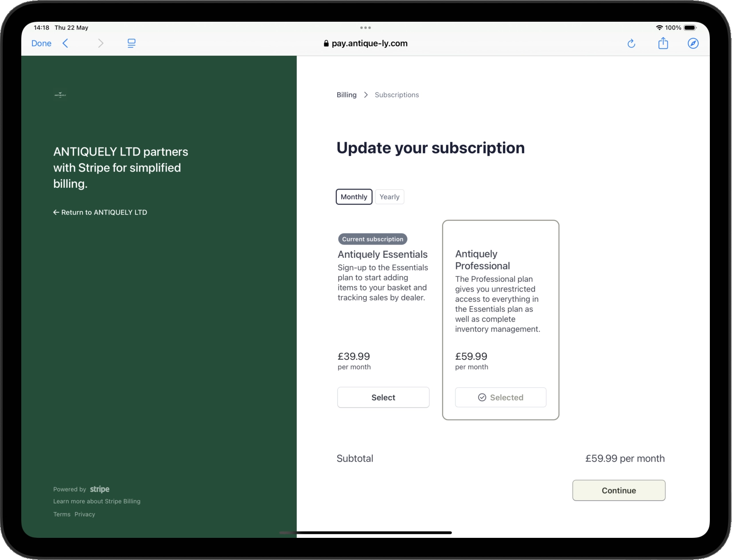
Task: Open Learn more about Stripe Billing
Action: tap(97, 501)
